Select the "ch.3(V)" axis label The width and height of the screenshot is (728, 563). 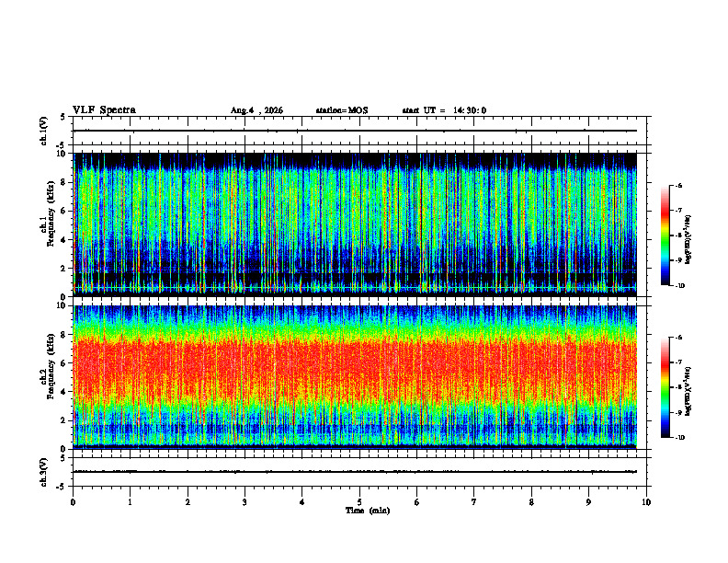[44, 472]
